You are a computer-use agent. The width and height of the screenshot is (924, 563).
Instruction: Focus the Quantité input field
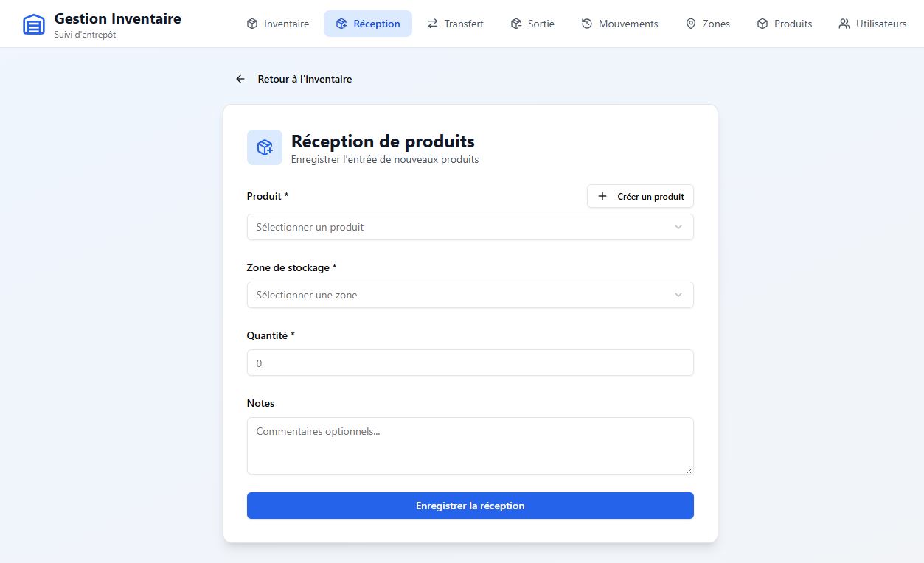point(470,363)
